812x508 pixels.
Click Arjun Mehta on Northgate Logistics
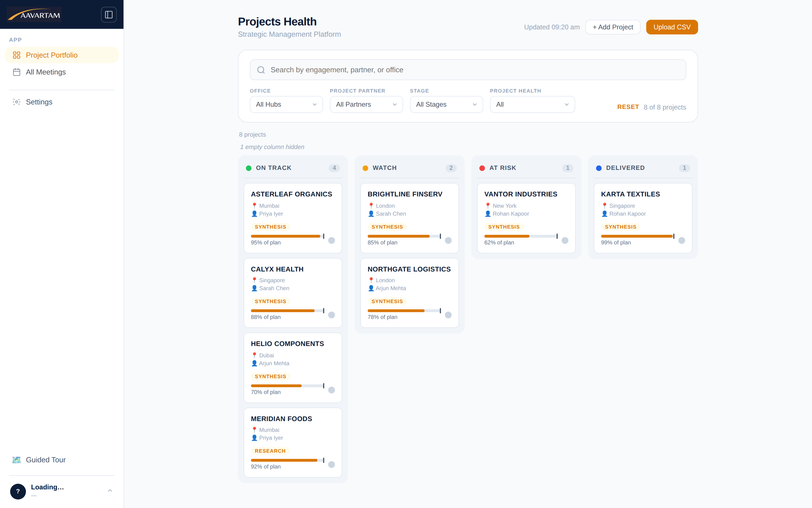point(390,288)
